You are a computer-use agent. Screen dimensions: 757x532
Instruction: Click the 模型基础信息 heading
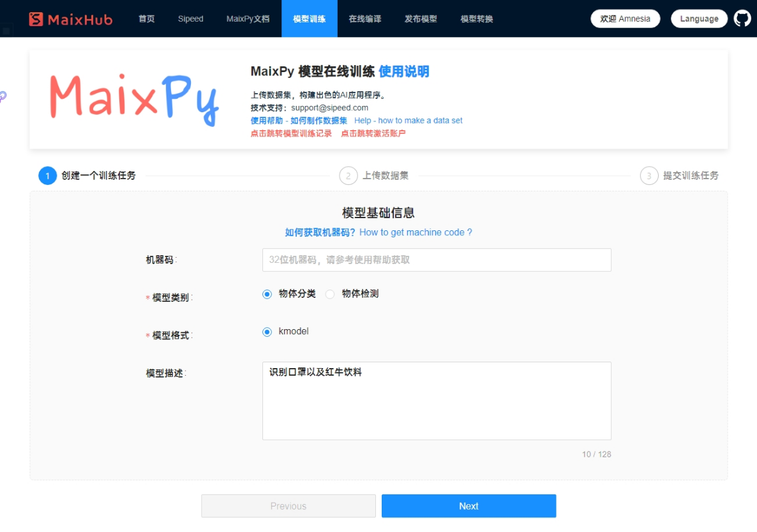(378, 212)
